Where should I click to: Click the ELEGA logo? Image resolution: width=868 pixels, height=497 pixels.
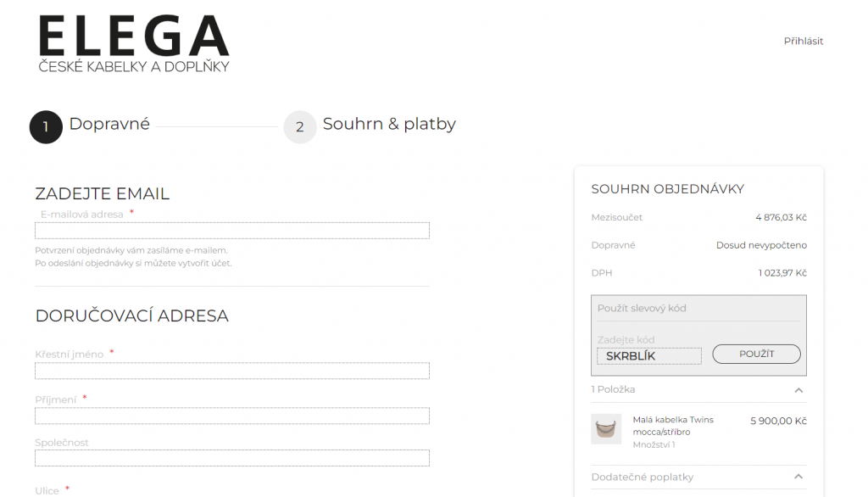pos(133,44)
